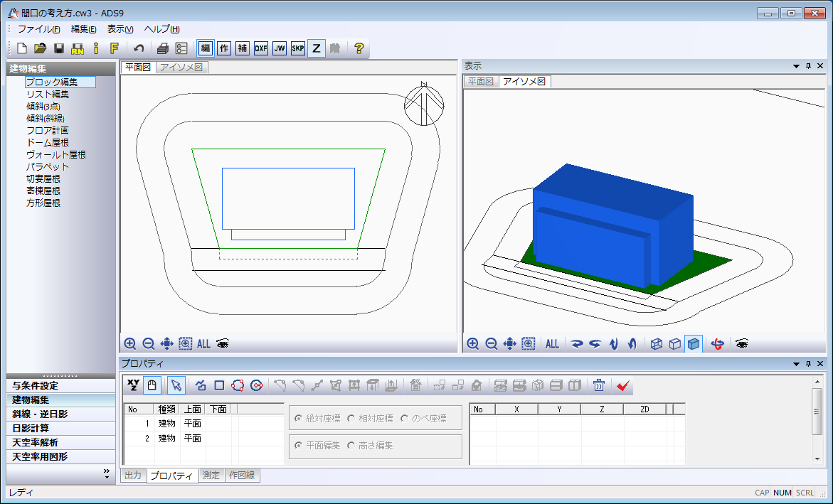Screen dimensions: 833x504
Task: Open the ファイル menu
Action: tap(39, 29)
